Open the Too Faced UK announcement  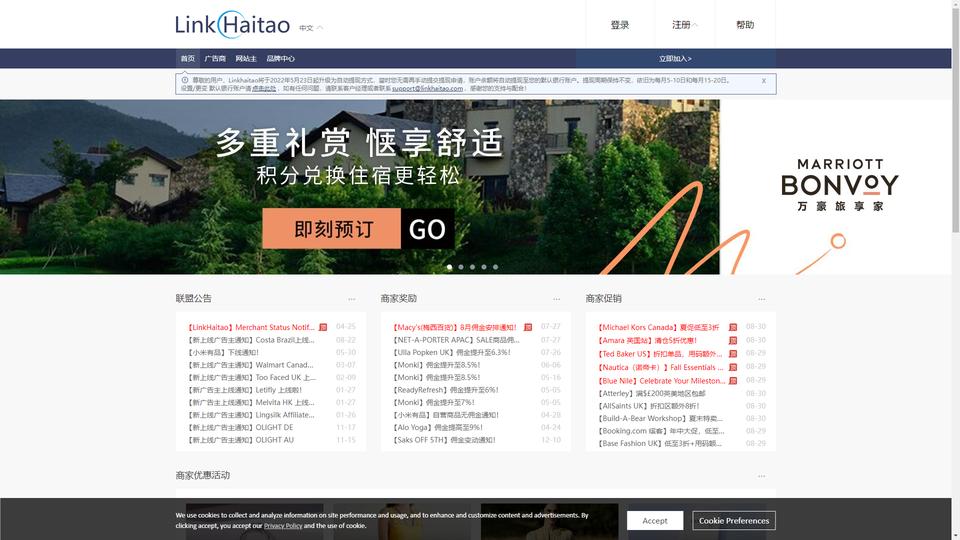251,378
